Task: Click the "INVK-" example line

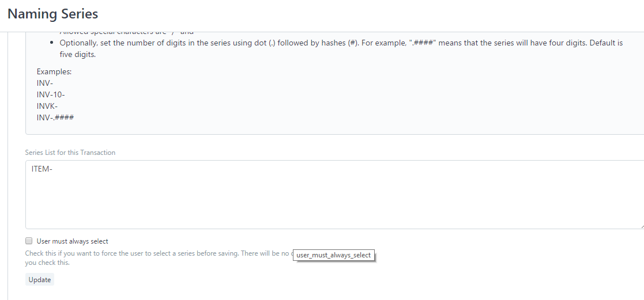Action: tap(47, 106)
